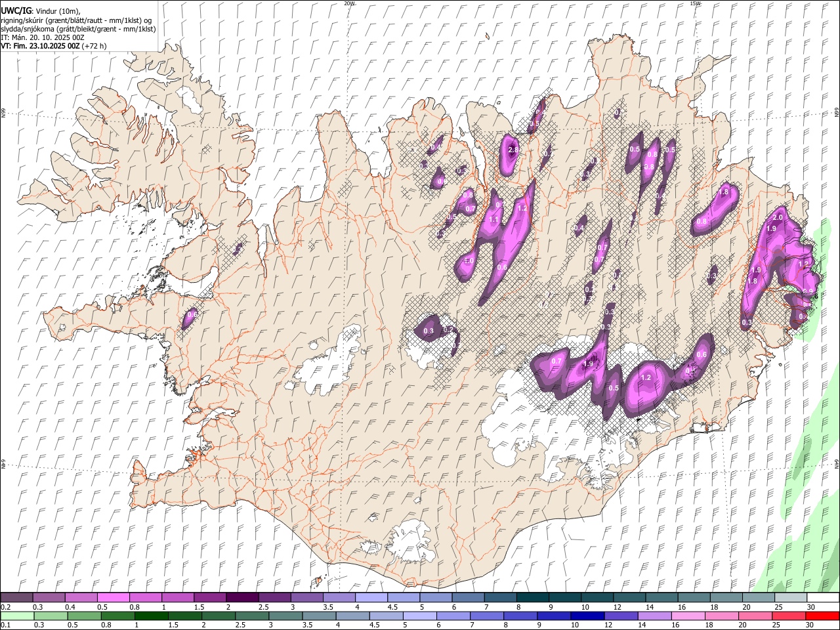Viewport: 840px width, 630px height.
Task: Click snow legend swatch between 0.5 and 0.8
Action: (113, 598)
